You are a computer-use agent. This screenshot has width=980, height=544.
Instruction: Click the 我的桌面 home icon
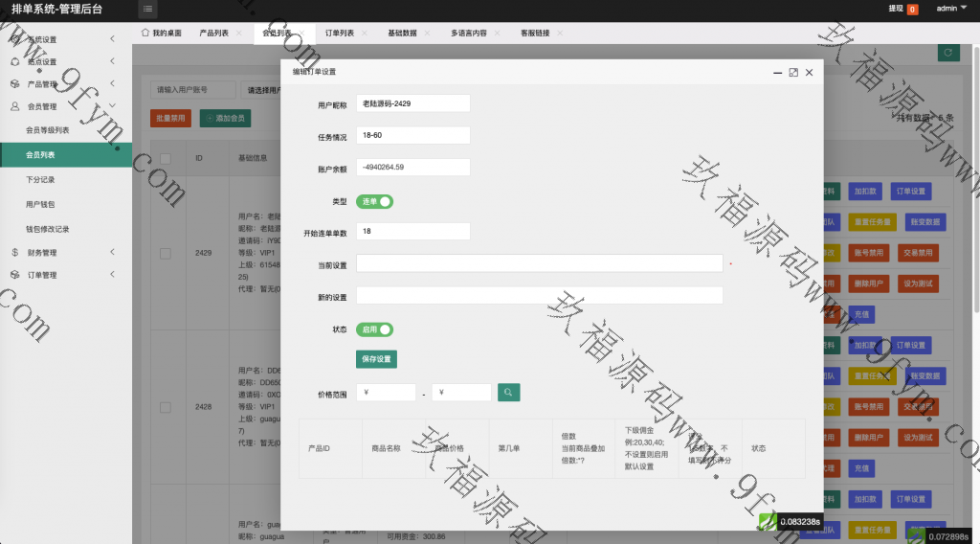tap(145, 33)
